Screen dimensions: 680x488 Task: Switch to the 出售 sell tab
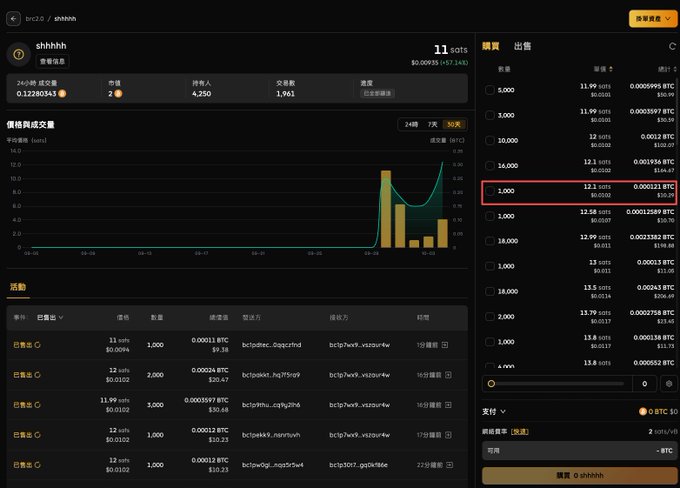point(522,46)
